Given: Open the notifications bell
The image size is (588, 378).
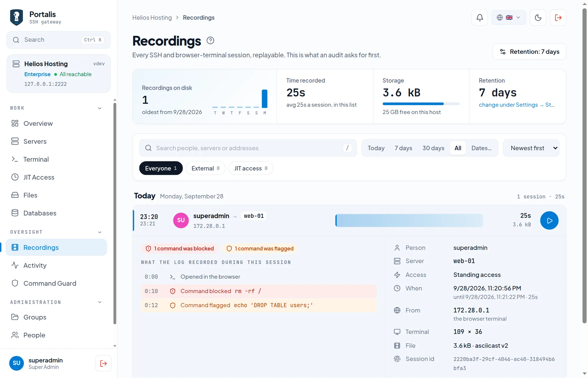Looking at the screenshot, I should [x=480, y=18].
